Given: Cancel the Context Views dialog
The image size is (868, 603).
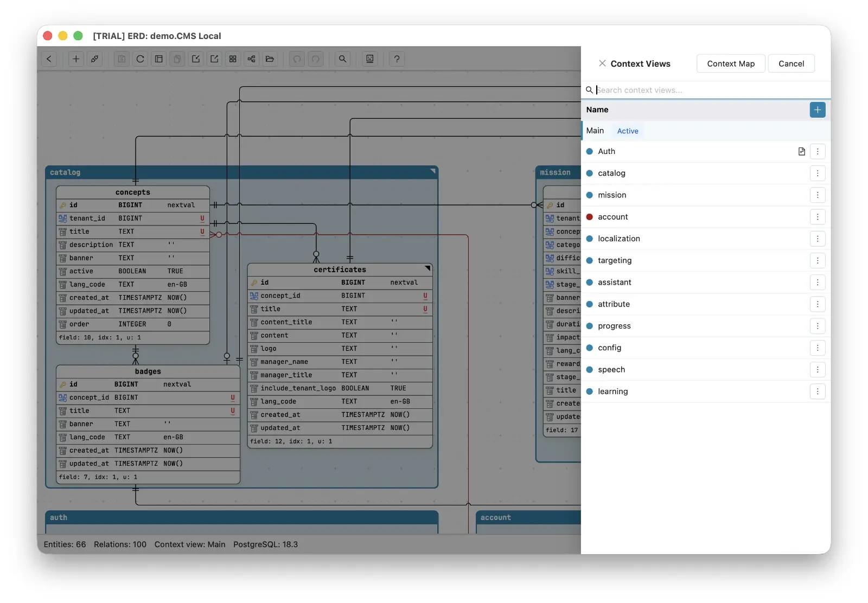Looking at the screenshot, I should click(x=792, y=63).
